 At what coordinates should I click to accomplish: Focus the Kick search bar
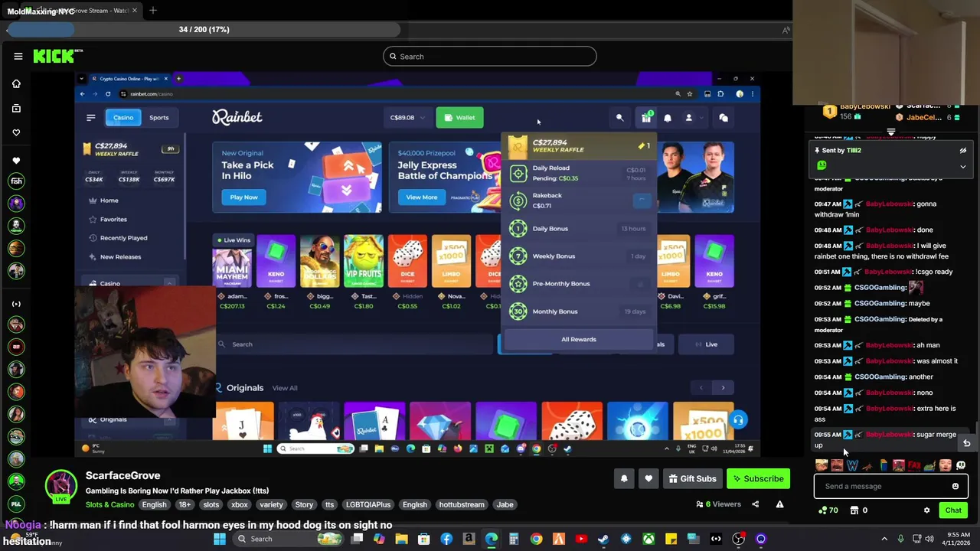tap(490, 56)
